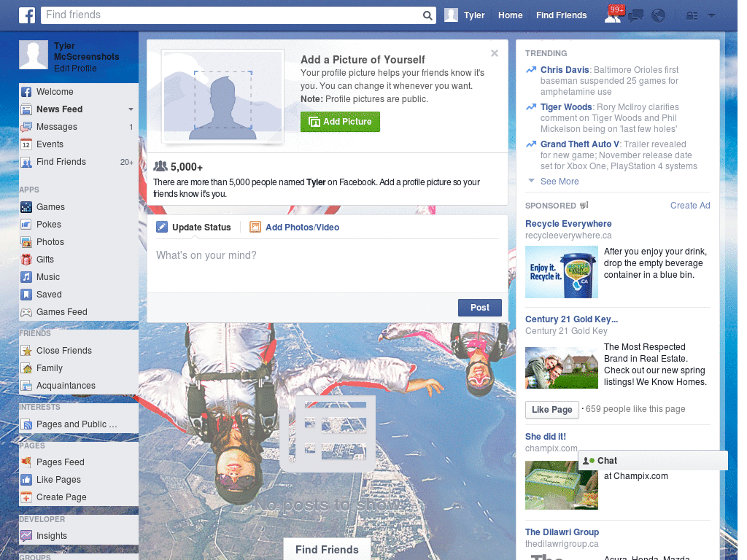This screenshot has width=747, height=560.
Task: Open Tiger Woods trending topic
Action: 566,107
